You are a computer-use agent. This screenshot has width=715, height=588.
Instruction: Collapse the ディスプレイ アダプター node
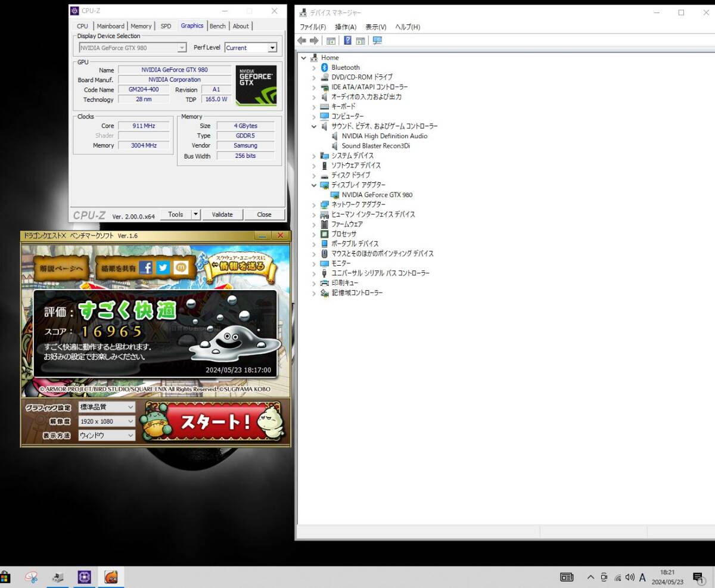(x=314, y=185)
